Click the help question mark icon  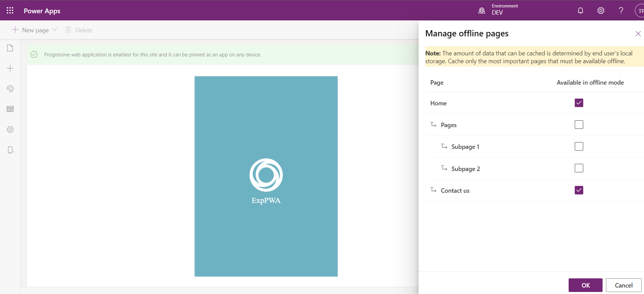pos(621,11)
